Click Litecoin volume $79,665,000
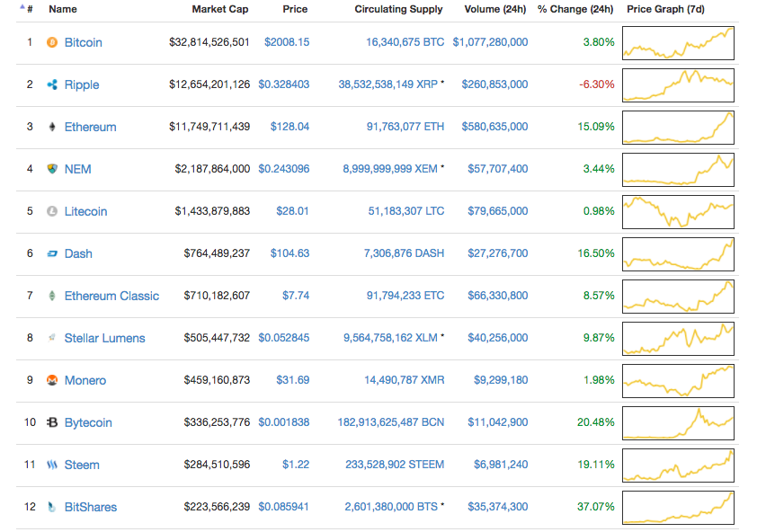The height and width of the screenshot is (532, 766). pos(497,211)
